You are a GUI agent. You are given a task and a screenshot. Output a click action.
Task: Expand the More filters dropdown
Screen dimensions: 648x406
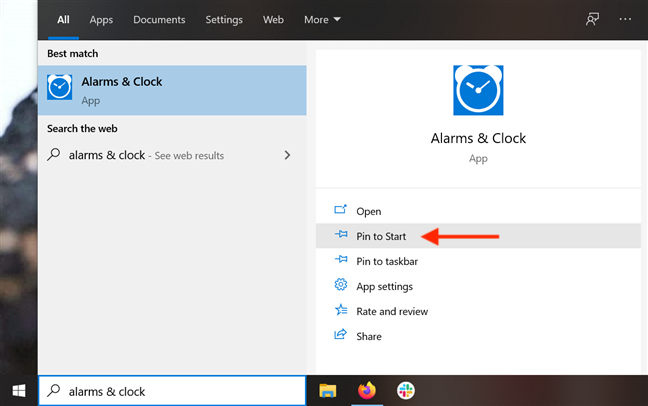(322, 19)
